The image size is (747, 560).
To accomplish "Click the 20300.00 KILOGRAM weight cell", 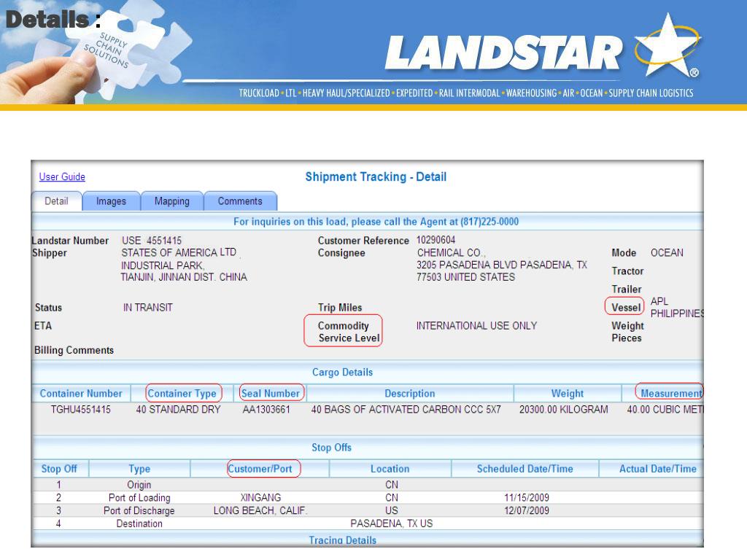I will pyautogui.click(x=564, y=410).
